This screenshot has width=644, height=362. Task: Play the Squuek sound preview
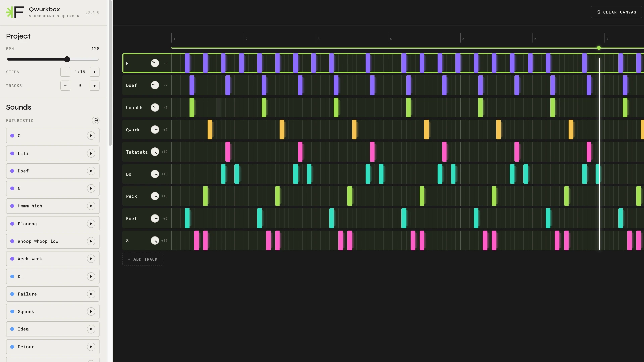(x=91, y=312)
